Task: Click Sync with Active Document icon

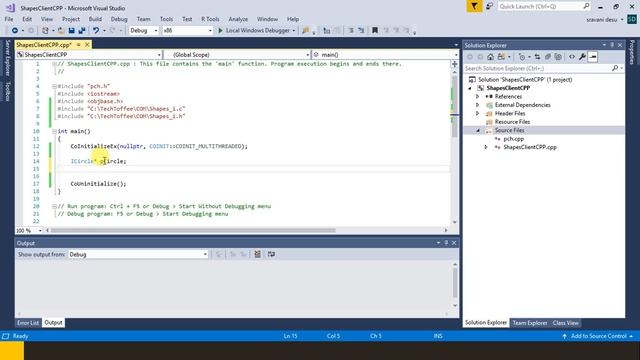Action: coord(537,57)
